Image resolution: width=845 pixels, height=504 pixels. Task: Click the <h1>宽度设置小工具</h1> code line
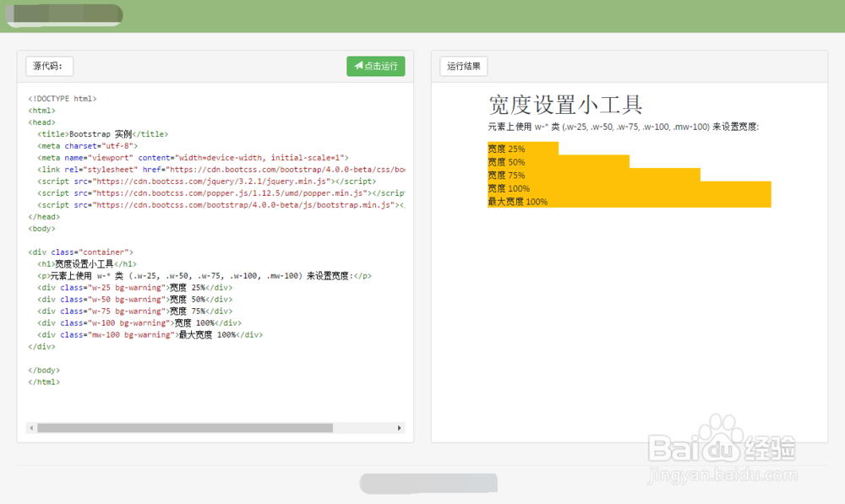coord(87,264)
